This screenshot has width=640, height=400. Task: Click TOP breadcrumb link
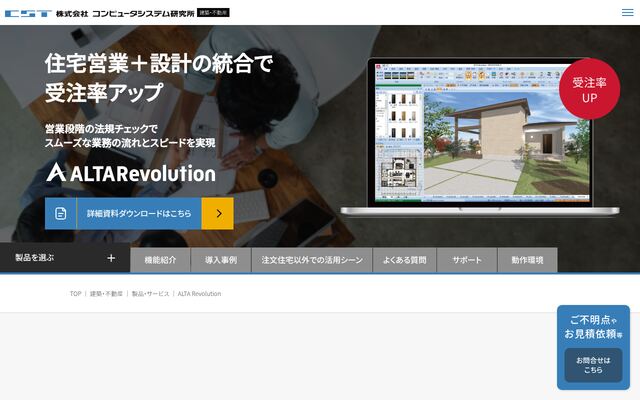pyautogui.click(x=76, y=293)
